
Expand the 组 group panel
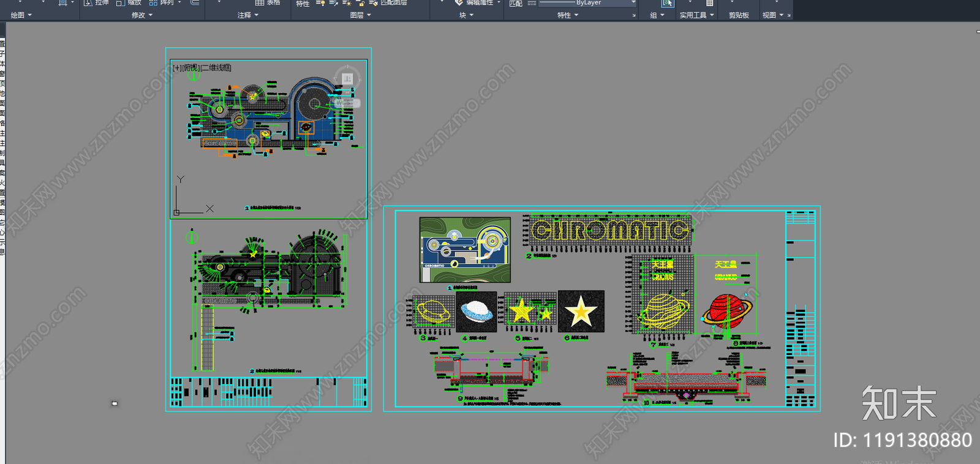coord(657,15)
